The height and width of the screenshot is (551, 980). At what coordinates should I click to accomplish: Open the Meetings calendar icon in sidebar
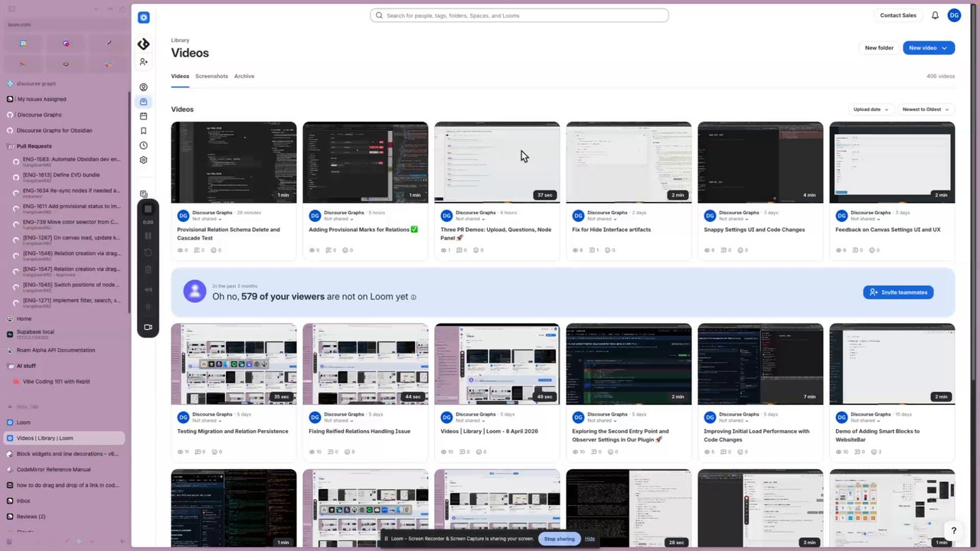coord(143,116)
